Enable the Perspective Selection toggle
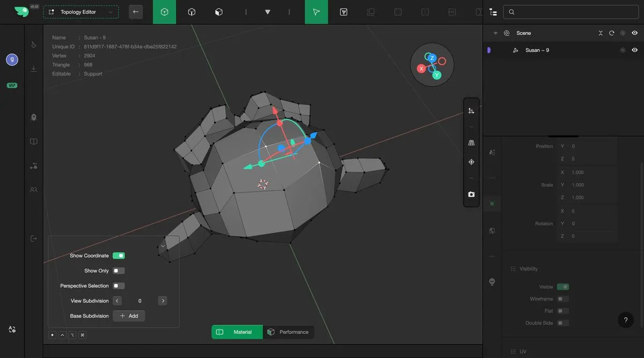This screenshot has height=358, width=644. tap(119, 286)
